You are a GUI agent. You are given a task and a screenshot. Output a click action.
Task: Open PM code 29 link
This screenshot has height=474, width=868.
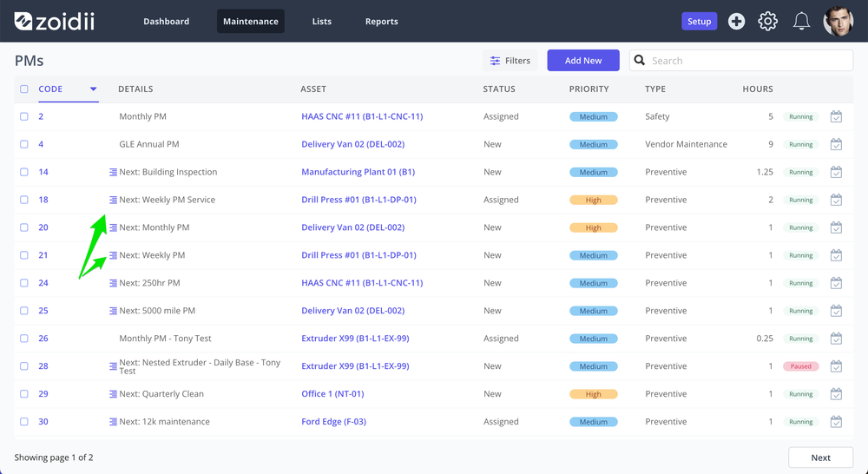(x=43, y=394)
